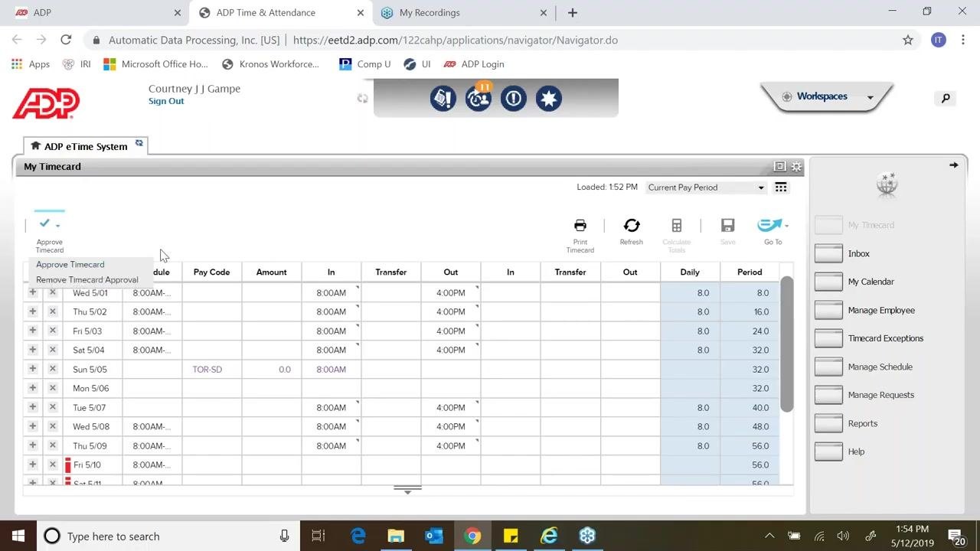The image size is (980, 551).
Task: Open Manage Requests in the sidebar
Action: (880, 395)
